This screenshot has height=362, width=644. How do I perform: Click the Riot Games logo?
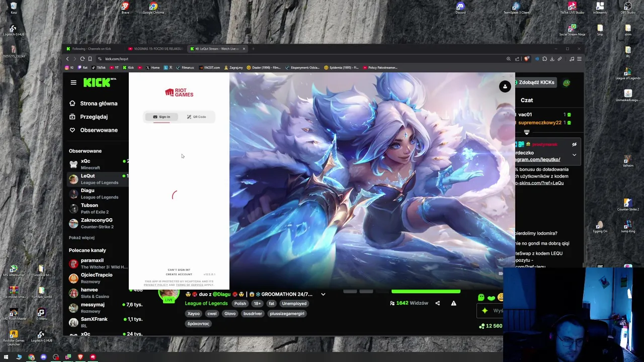(x=179, y=93)
